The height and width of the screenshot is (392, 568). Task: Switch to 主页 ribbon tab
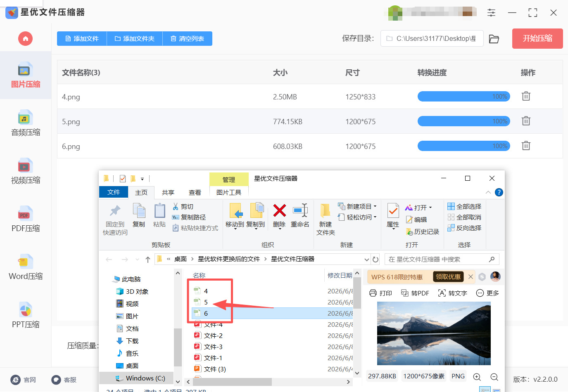pos(141,192)
